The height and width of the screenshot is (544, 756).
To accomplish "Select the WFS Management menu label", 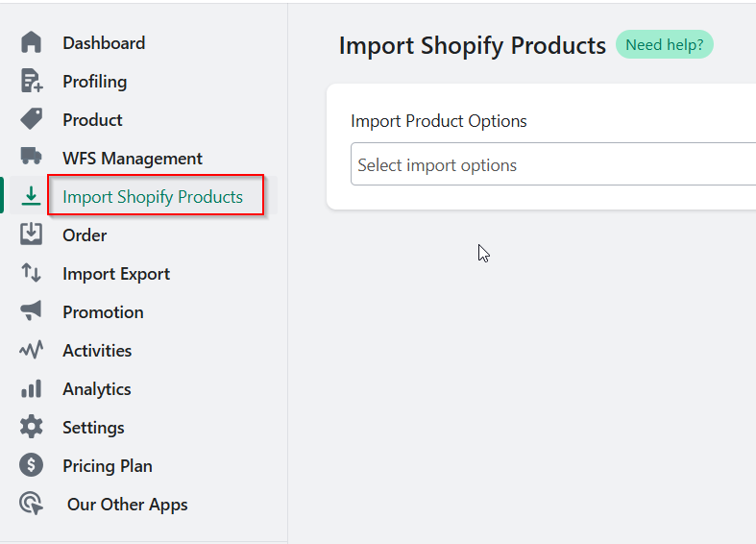I will pyautogui.click(x=133, y=159).
